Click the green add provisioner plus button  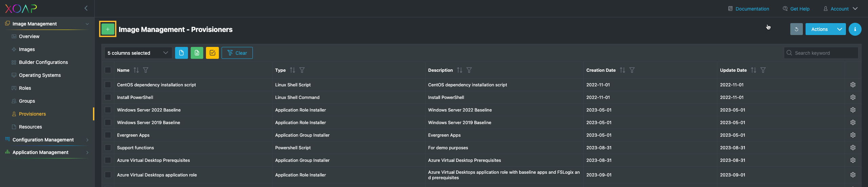pyautogui.click(x=108, y=29)
